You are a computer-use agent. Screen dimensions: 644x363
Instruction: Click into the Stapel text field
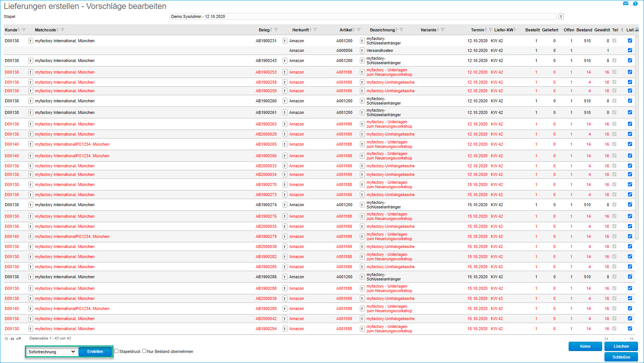(362, 16)
